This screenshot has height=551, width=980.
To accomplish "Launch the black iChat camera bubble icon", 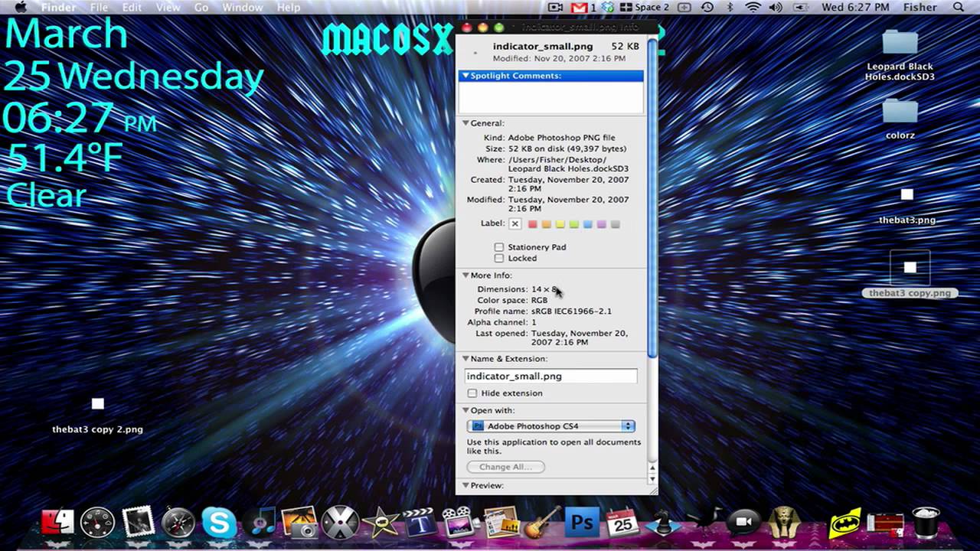I will (743, 523).
